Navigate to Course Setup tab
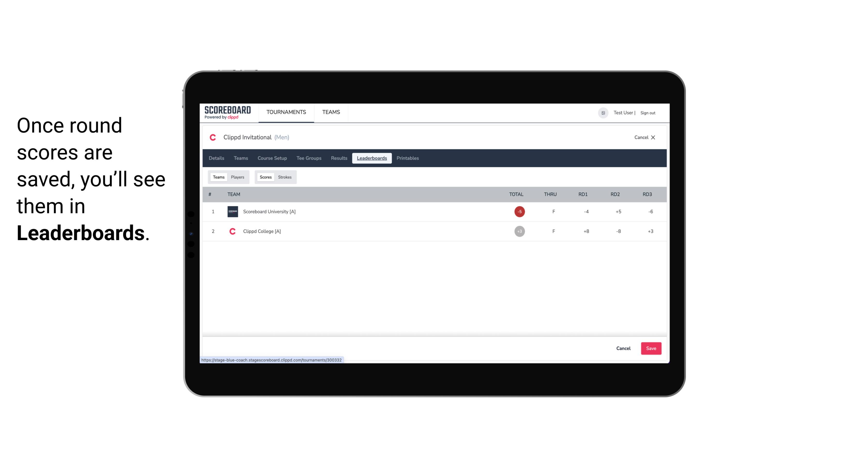This screenshot has width=868, height=467. coord(272,158)
